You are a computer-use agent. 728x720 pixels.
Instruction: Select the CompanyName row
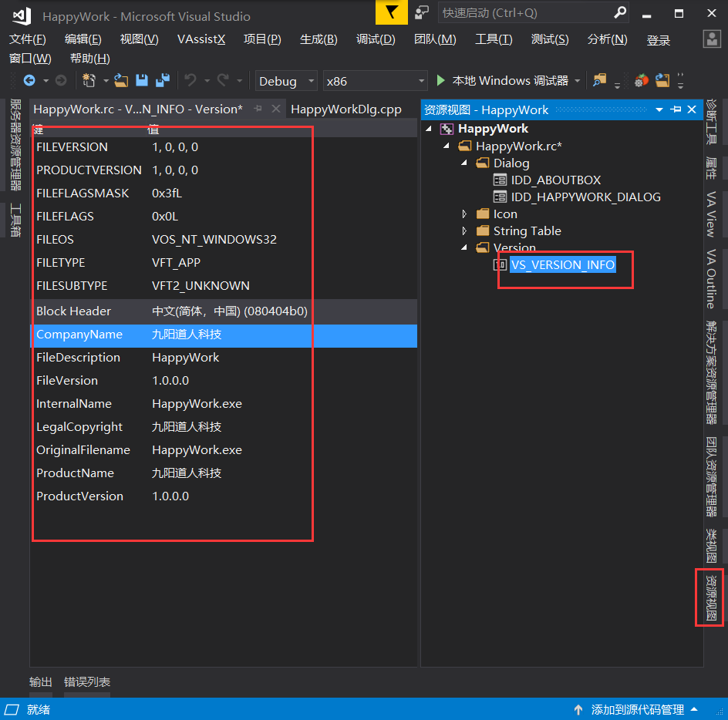click(x=224, y=335)
